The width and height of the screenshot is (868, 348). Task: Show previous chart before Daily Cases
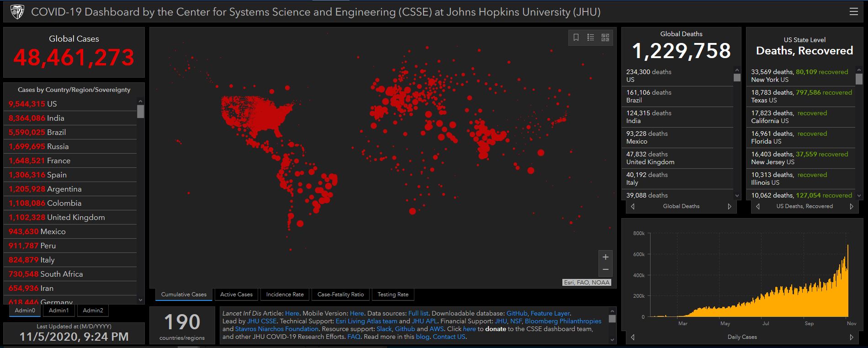[633, 337]
